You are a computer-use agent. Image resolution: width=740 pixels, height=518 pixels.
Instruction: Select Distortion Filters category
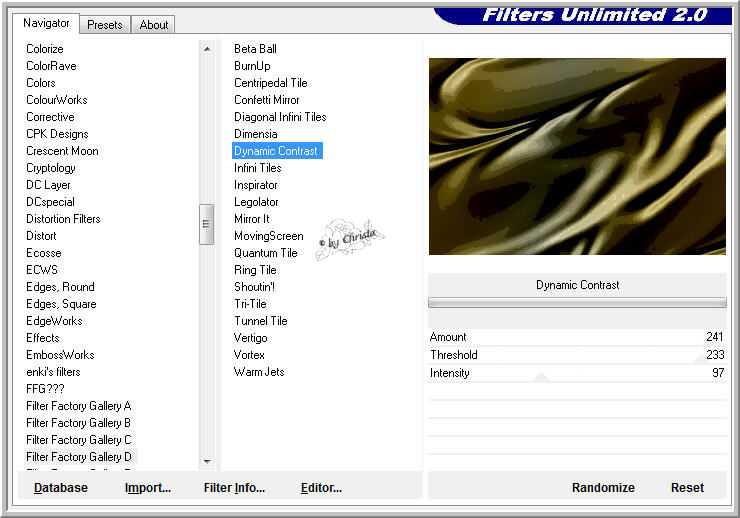[x=63, y=219]
